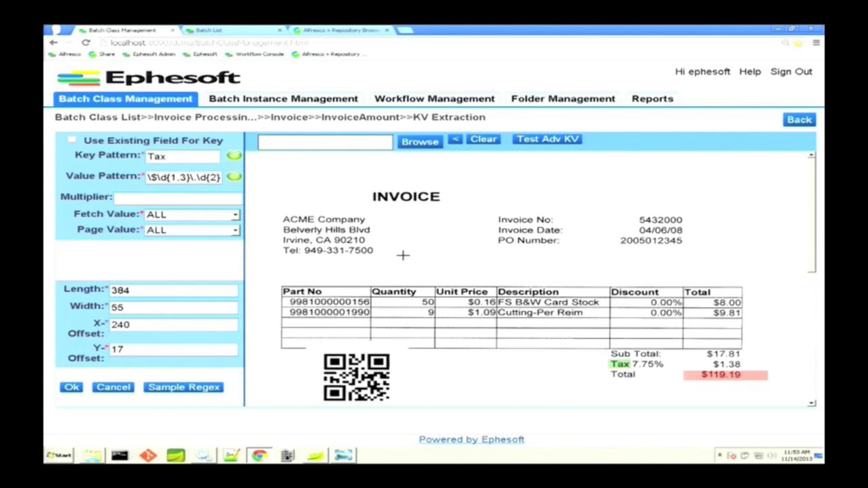Viewport: 868px width, 488px height.
Task: Select the Batch Class Management tab
Action: [x=125, y=99]
